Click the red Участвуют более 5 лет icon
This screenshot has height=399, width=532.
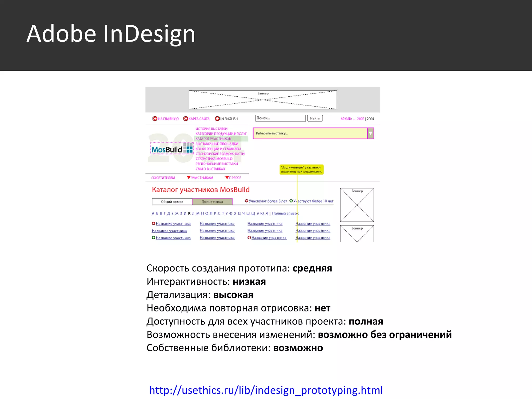(x=247, y=201)
